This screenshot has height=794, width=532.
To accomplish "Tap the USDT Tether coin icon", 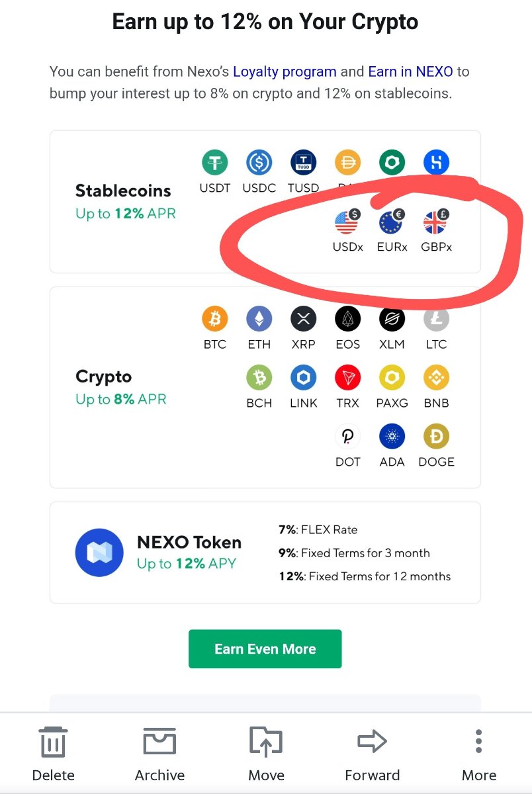I will pos(214,162).
